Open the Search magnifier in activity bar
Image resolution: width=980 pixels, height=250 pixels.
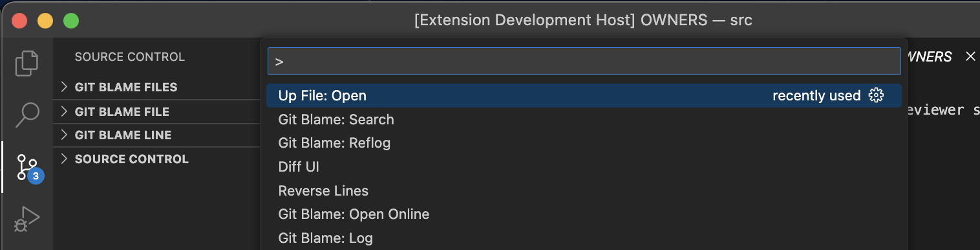(27, 115)
